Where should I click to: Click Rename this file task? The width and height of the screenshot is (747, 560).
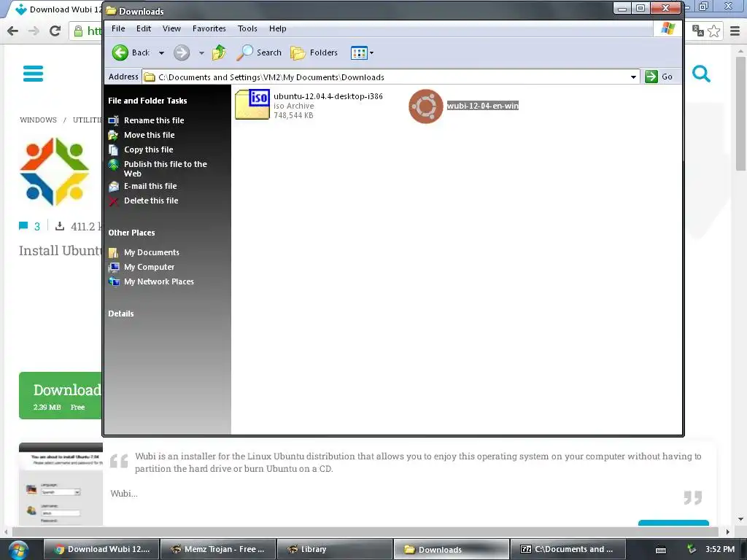pos(154,120)
